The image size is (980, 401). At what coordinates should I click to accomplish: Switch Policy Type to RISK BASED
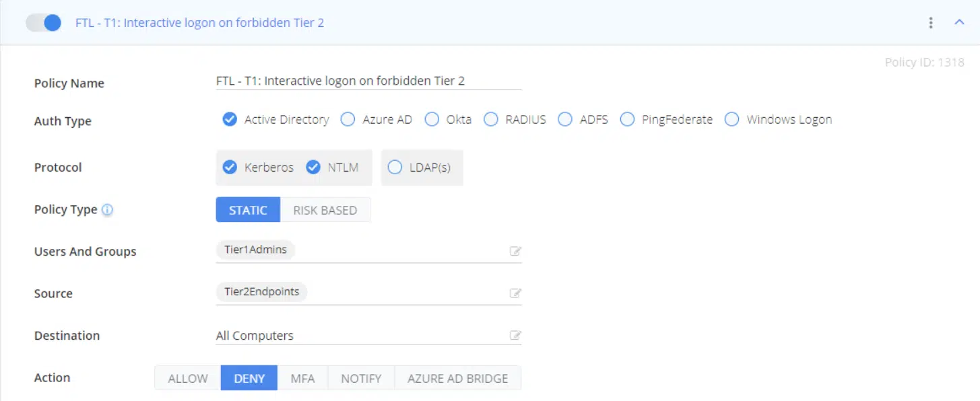click(325, 210)
